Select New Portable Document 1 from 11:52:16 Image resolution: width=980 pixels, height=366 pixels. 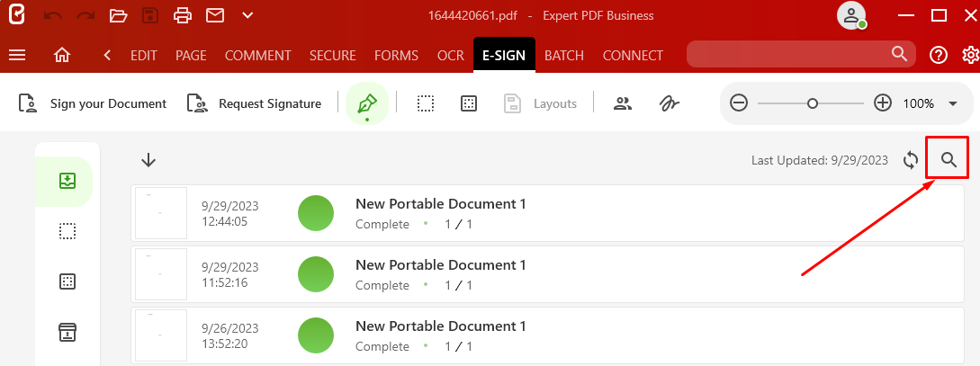441,264
